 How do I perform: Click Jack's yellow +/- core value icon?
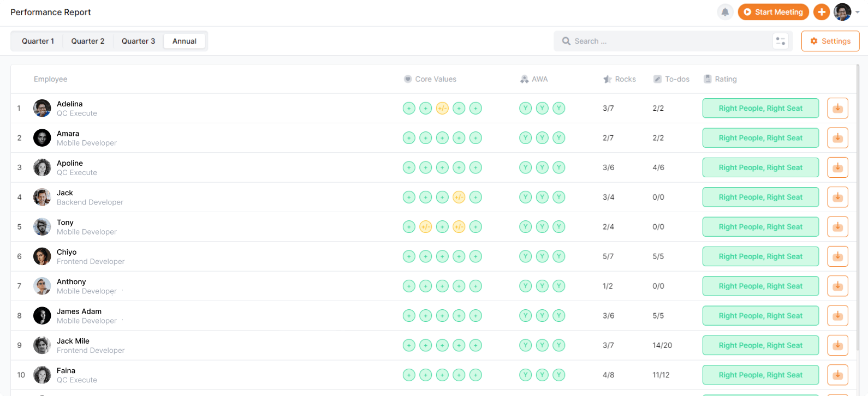[459, 197]
